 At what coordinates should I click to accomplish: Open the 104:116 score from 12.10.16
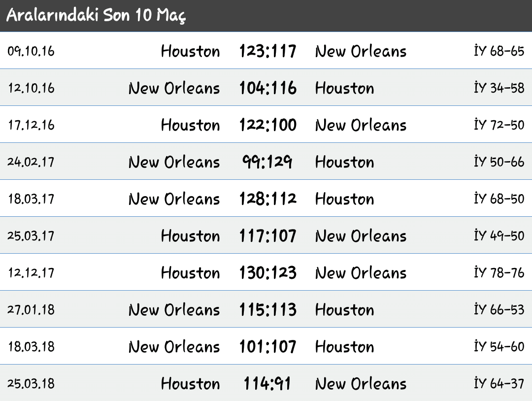(267, 88)
